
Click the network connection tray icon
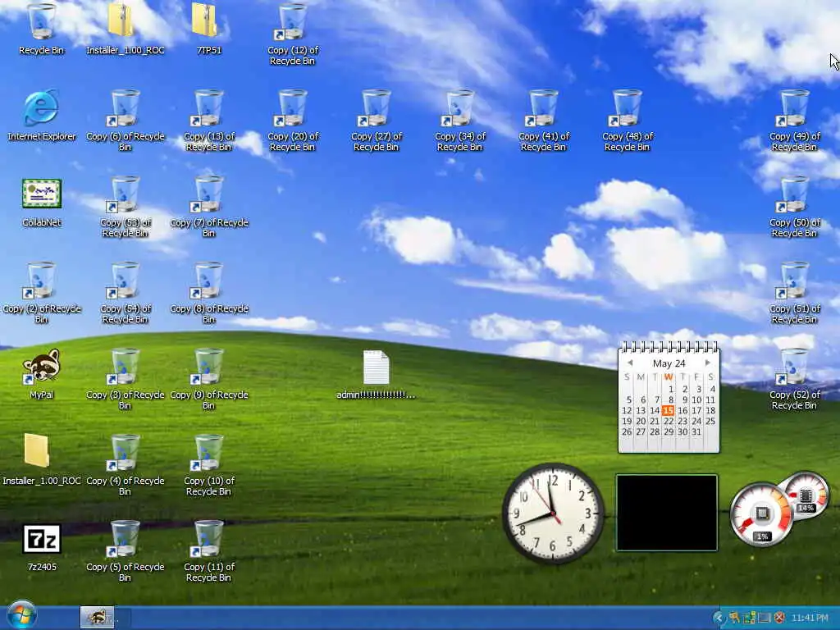(x=749, y=618)
